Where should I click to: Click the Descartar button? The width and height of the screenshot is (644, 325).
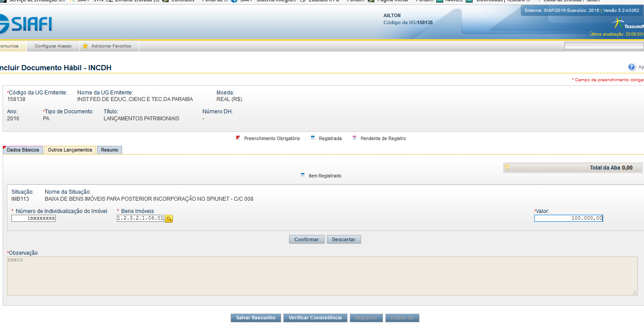344,239
